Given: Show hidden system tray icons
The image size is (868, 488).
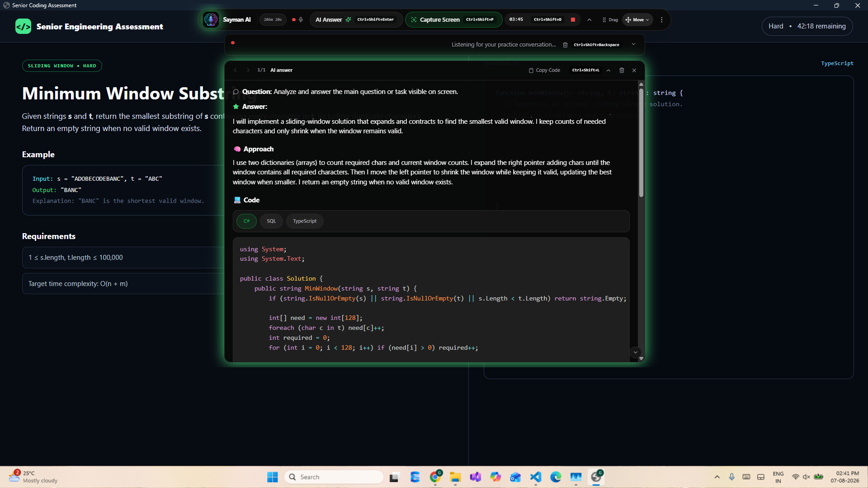Looking at the screenshot, I should tap(717, 477).
